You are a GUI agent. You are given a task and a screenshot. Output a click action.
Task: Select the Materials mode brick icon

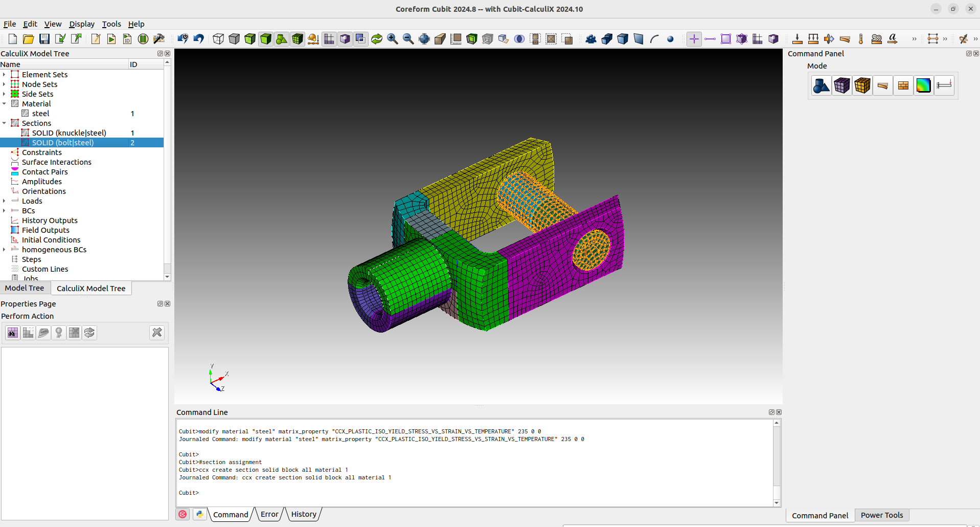[x=903, y=85]
